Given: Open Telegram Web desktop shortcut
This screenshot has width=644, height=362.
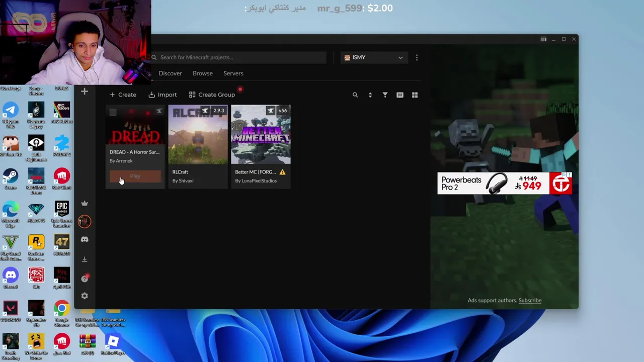Looking at the screenshot, I should (x=11, y=115).
